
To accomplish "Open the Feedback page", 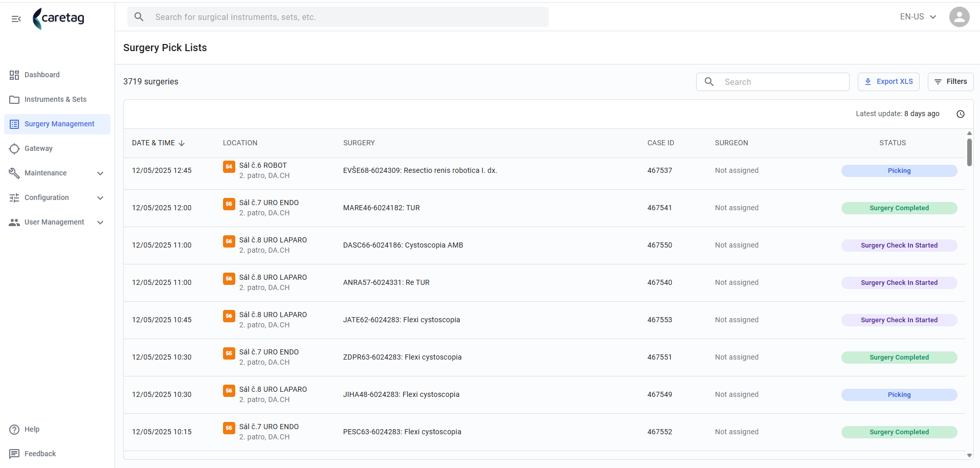I will pos(57,454).
